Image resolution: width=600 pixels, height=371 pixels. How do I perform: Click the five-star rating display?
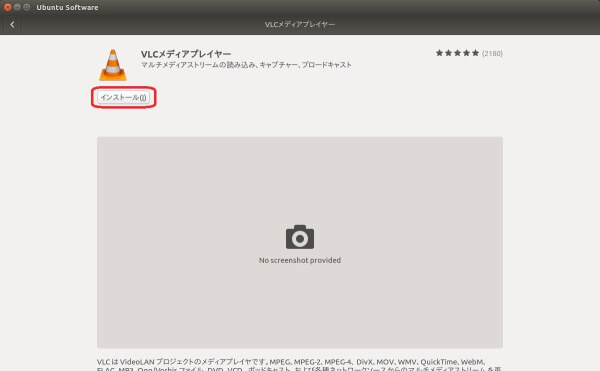(x=457, y=53)
